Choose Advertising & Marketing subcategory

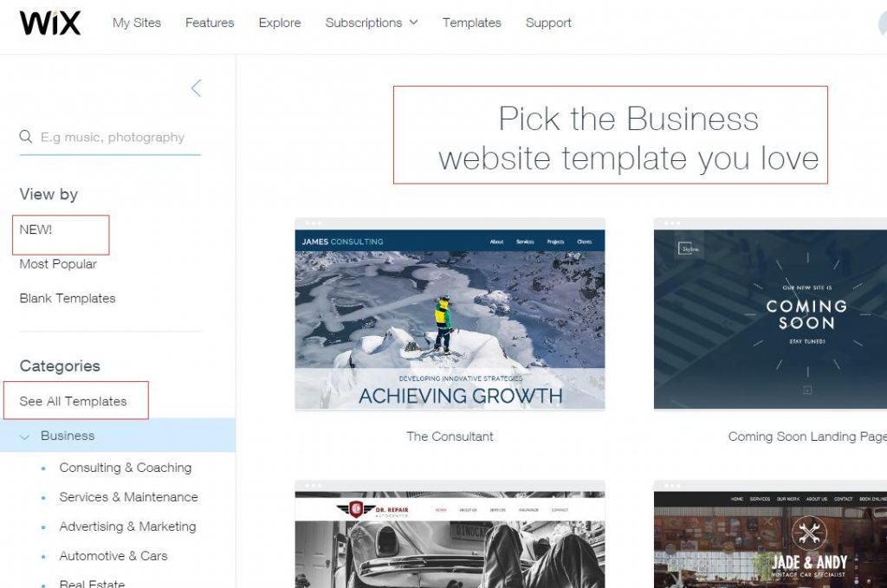[127, 527]
